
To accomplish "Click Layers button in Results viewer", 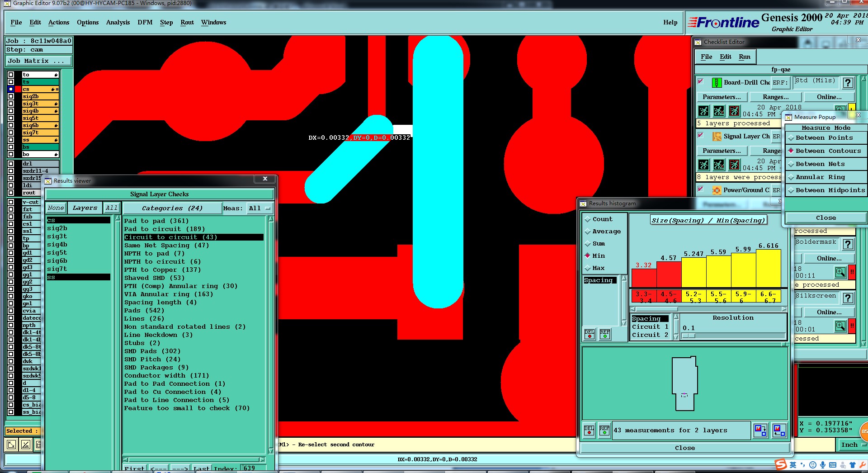I will coord(85,208).
